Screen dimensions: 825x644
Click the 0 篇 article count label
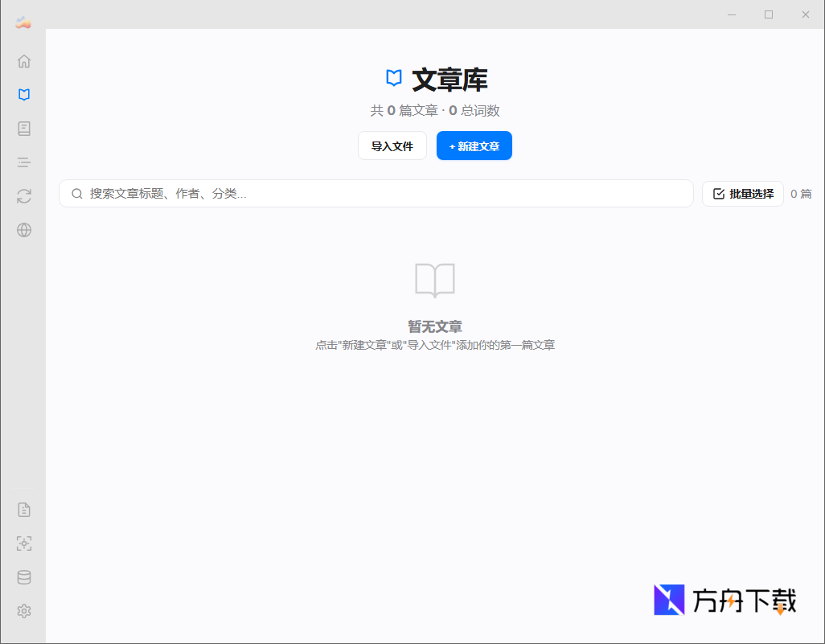point(802,193)
